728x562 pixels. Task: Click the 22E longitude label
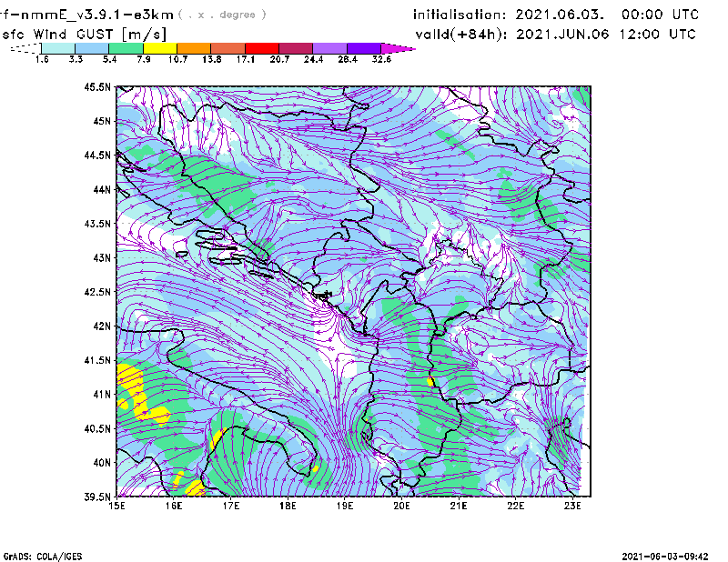(515, 506)
